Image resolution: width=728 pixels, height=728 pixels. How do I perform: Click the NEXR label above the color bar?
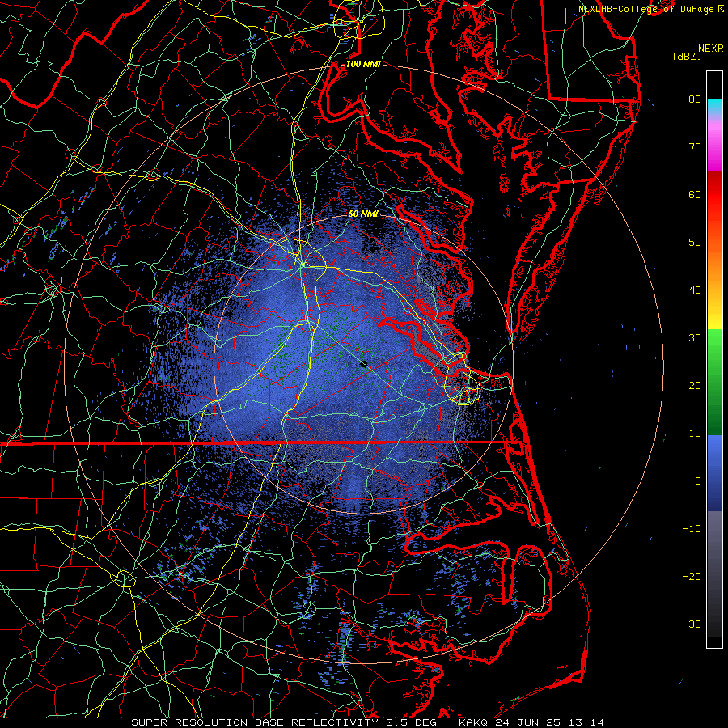pos(710,49)
